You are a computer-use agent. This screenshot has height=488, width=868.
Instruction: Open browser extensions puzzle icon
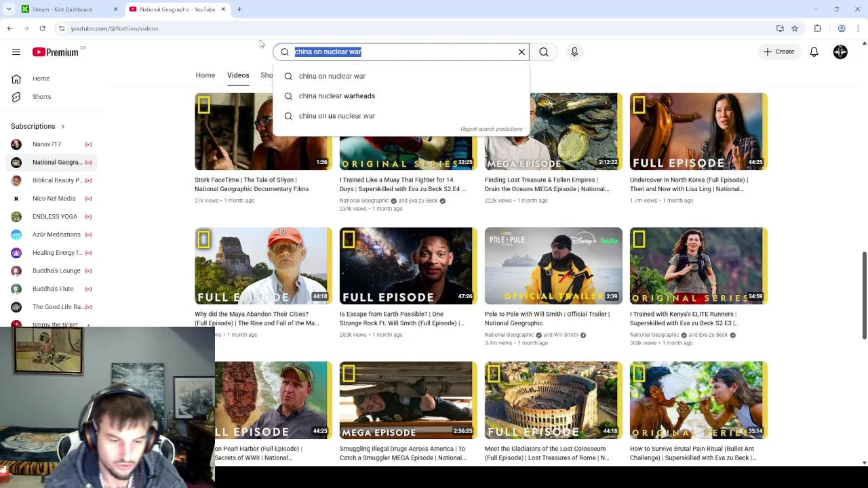818,28
